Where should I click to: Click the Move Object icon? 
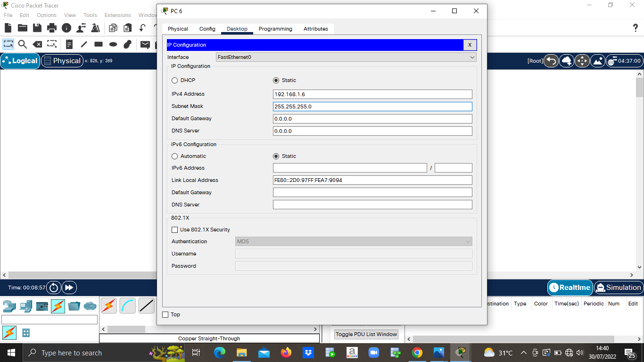point(582,61)
